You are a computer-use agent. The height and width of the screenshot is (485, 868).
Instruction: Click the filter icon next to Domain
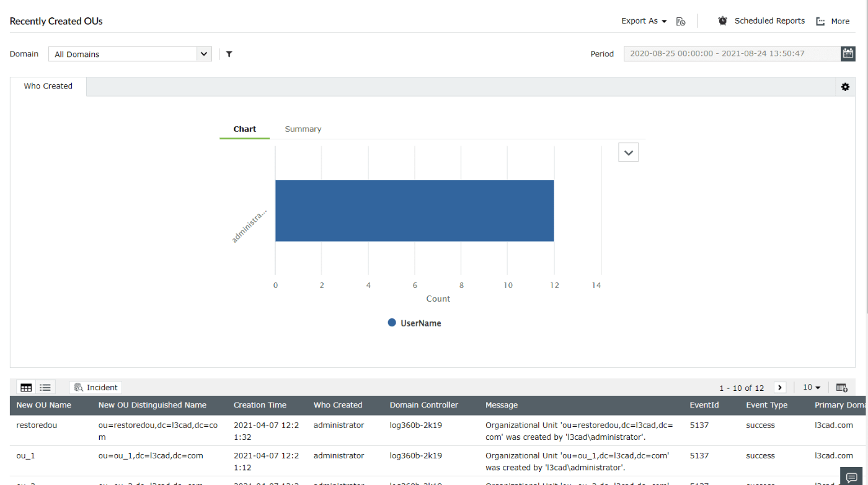229,54
